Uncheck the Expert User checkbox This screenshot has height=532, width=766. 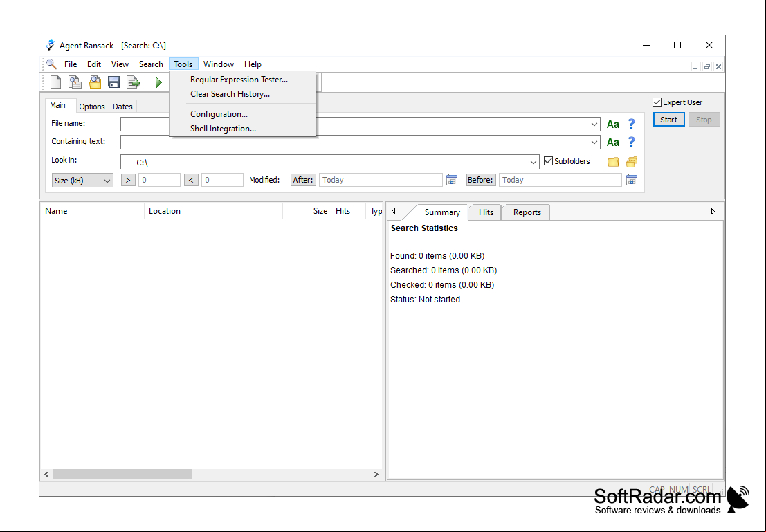(x=657, y=102)
